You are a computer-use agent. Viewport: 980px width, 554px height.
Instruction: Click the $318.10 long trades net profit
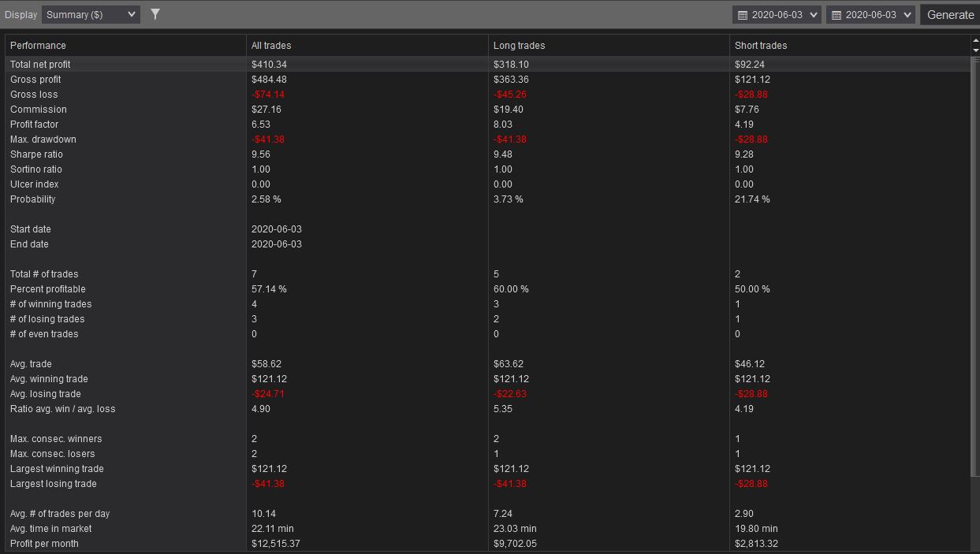[512, 65]
